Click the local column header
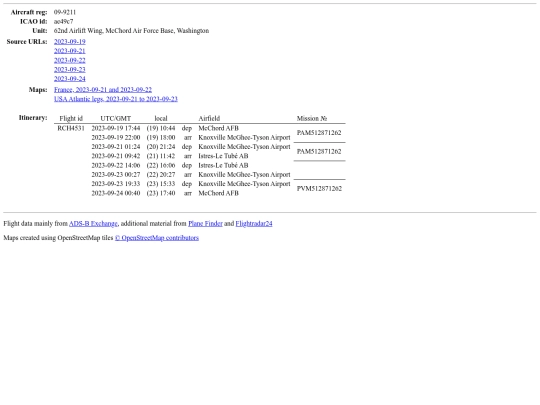This screenshot has height=405, width=540. point(161,118)
